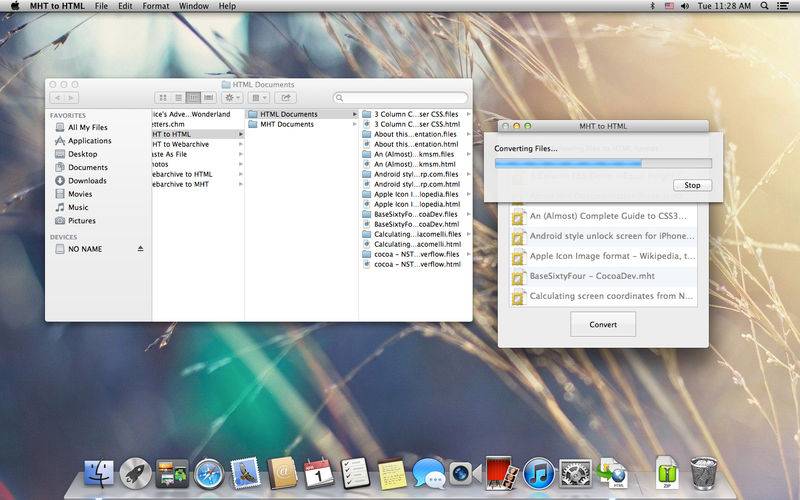Open iTunes music note icon in Dock
Viewport: 800px width, 500px height.
538,473
